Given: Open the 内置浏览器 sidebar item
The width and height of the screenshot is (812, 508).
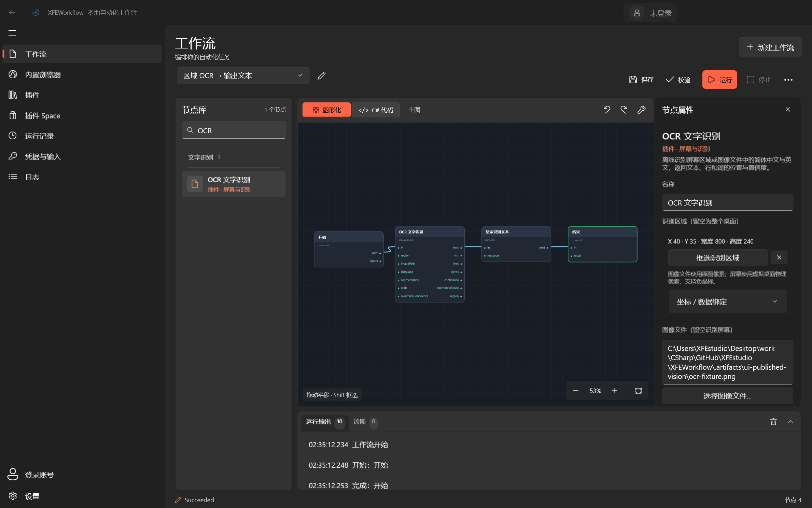Looking at the screenshot, I should point(82,74).
